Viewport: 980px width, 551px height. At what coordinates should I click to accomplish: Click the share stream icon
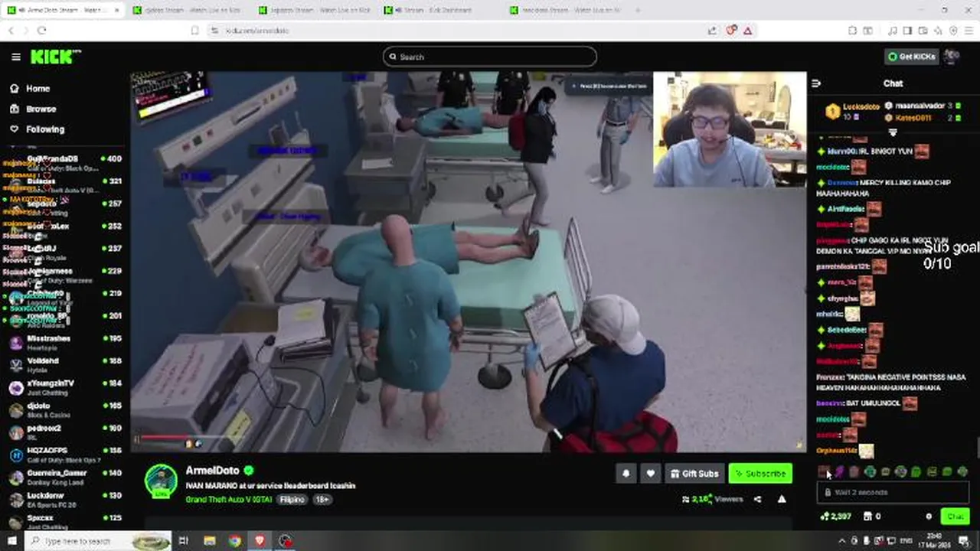pos(757,499)
